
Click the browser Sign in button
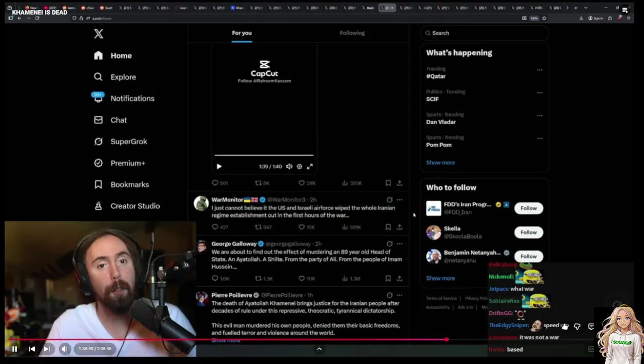click(x=596, y=18)
